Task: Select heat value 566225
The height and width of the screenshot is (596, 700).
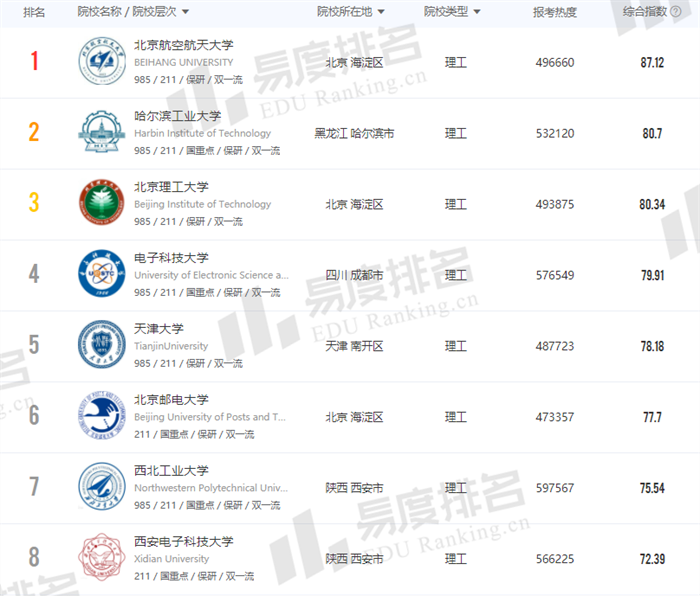Action: point(555,559)
